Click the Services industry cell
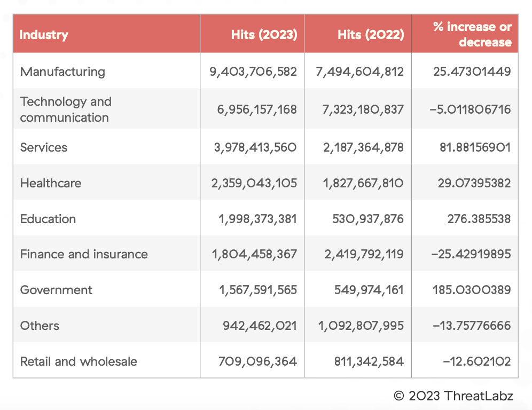532x410 pixels. [44, 147]
